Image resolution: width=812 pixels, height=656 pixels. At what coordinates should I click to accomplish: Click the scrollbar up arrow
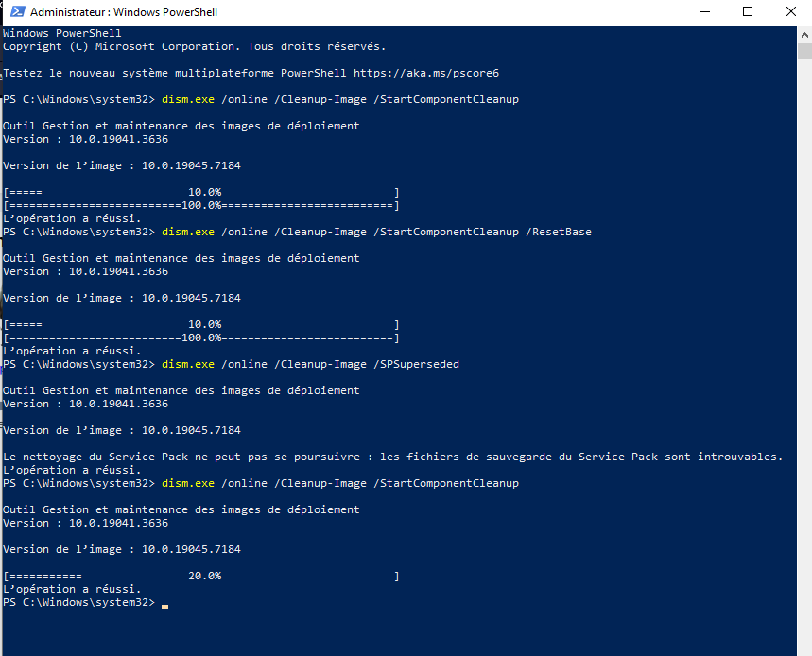click(804, 35)
